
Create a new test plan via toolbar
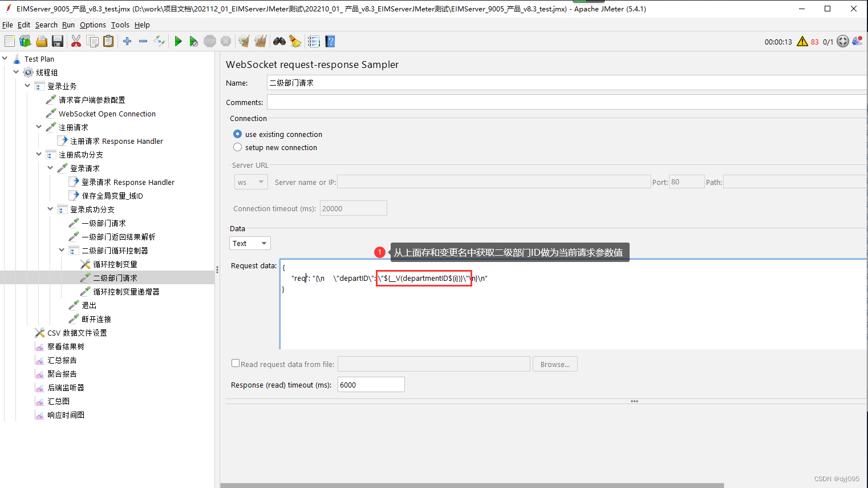pos(10,41)
